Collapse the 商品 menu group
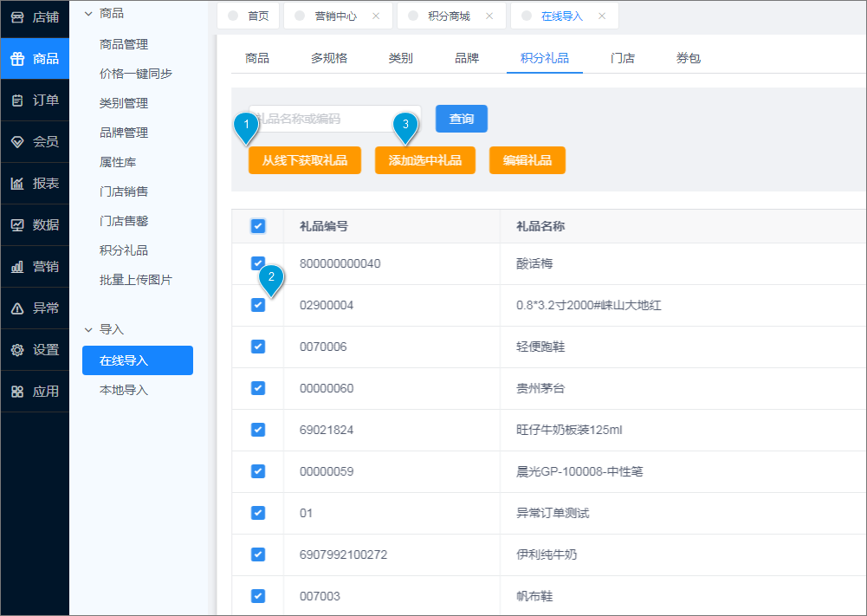Screen dimensions: 867x616 click(x=88, y=13)
